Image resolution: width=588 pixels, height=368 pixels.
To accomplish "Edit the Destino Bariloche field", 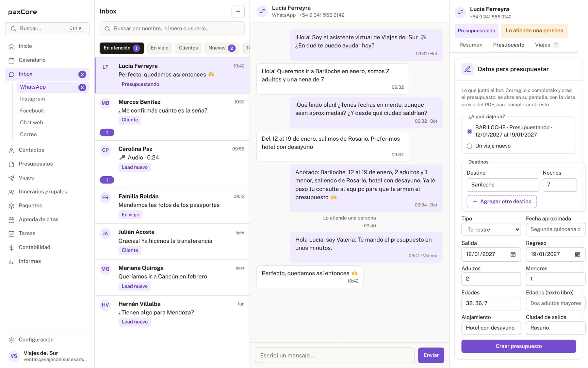I will 503,185.
